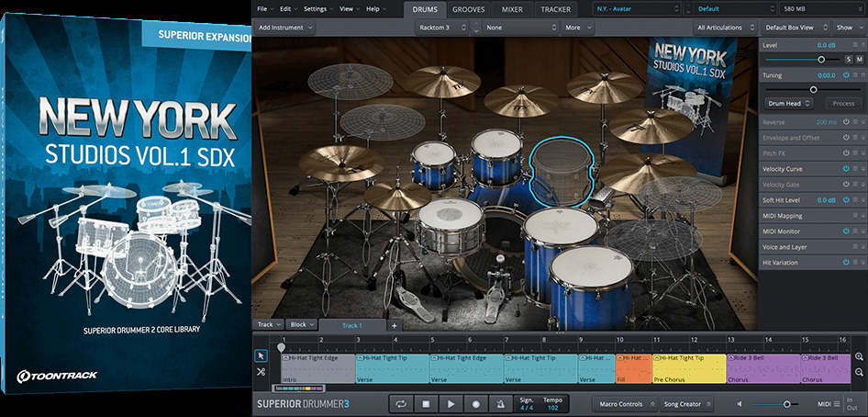
Task: Open Velocity Curve property menu icon
Action: point(855,169)
